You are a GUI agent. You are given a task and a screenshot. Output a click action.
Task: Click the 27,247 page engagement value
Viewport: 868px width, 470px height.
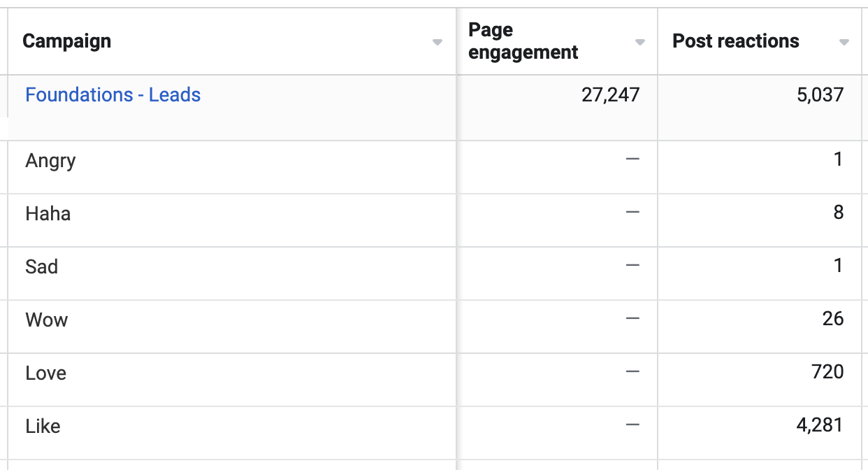click(x=611, y=95)
